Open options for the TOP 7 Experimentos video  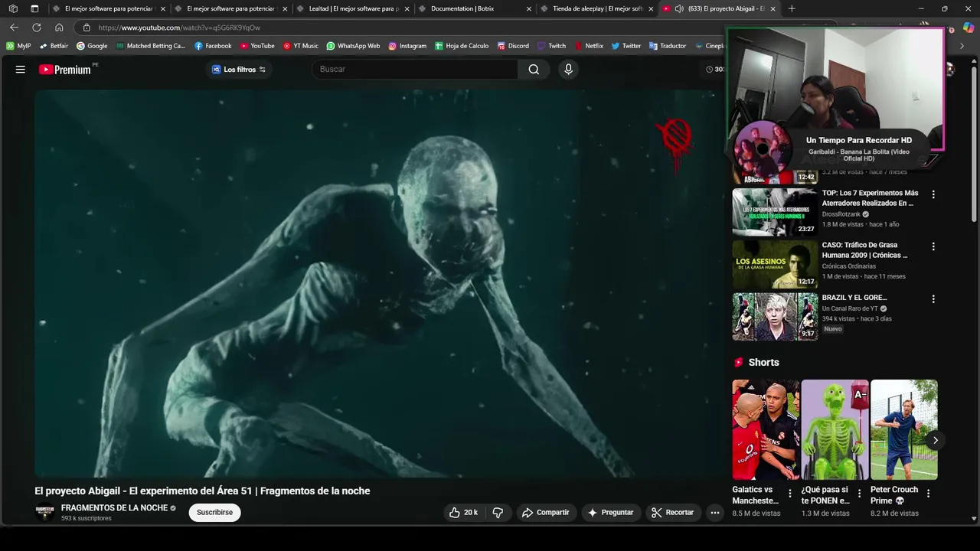coord(933,194)
